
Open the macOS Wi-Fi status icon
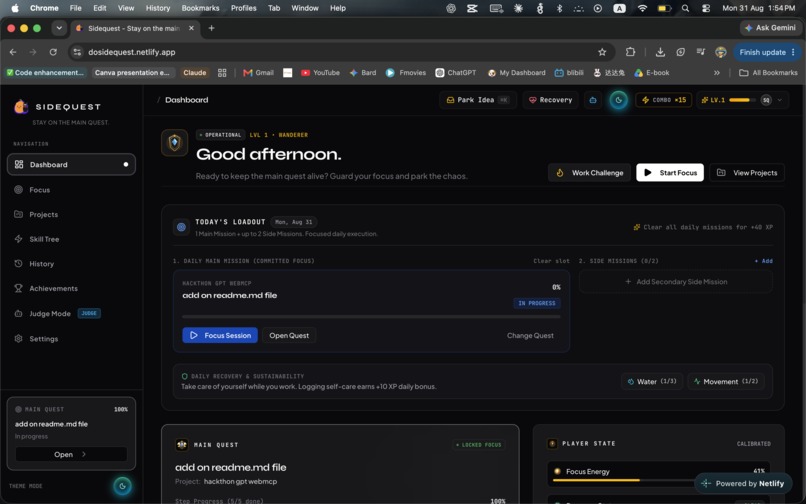642,8
